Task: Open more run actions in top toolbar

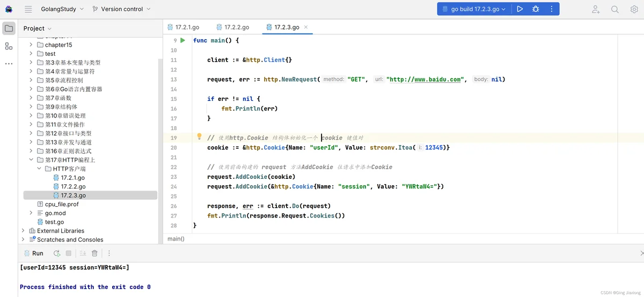Action: (x=551, y=9)
